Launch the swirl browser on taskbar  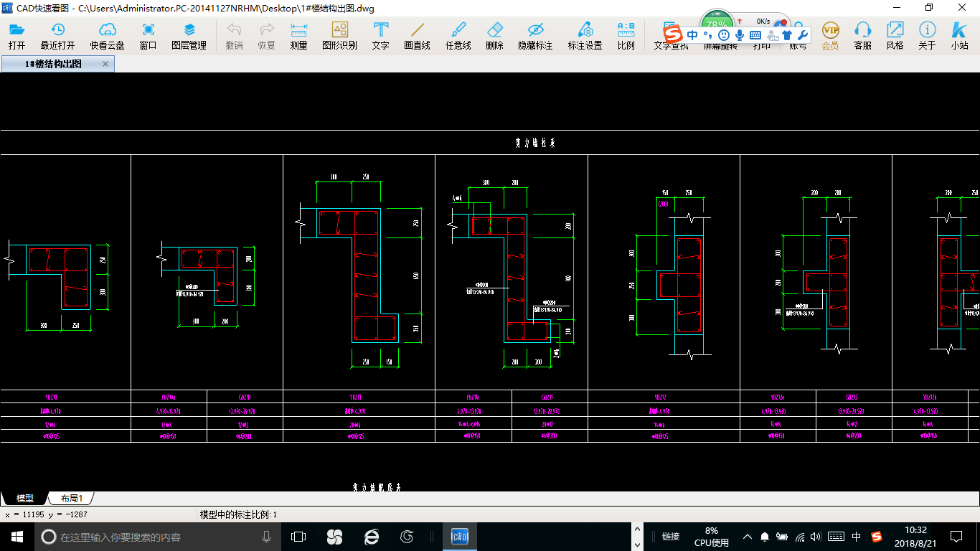(407, 537)
